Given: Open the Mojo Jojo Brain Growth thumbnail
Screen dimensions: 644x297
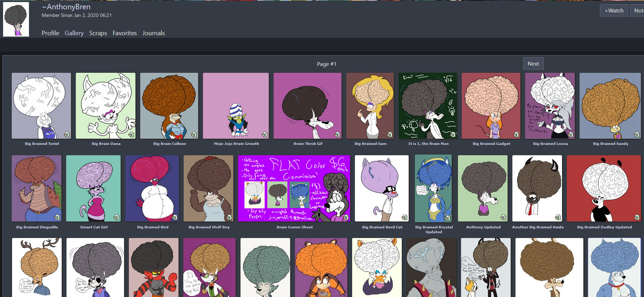Looking at the screenshot, I should (x=236, y=106).
